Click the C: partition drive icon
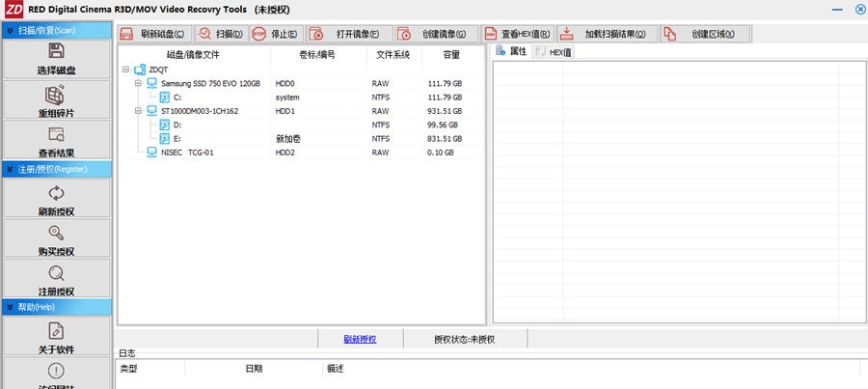Viewport: 868px width, 389px height. (x=164, y=97)
